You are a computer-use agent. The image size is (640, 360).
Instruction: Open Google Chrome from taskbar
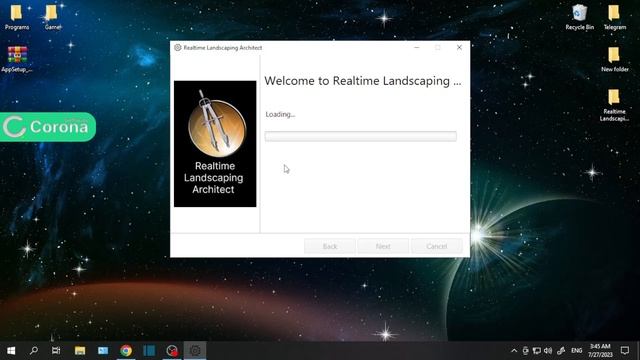(x=126, y=351)
